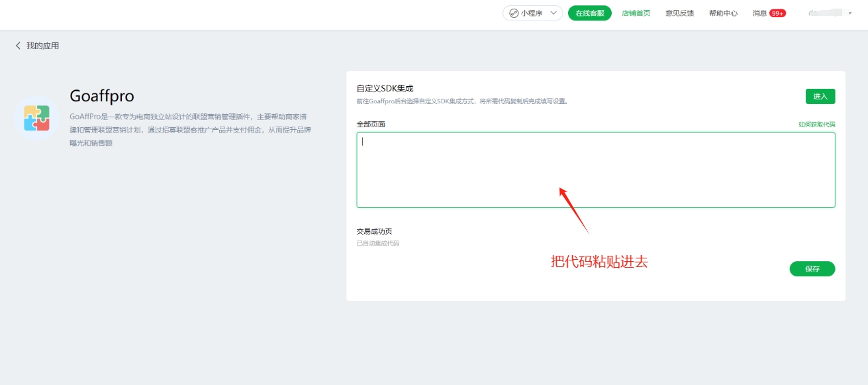Click the 我的应用 back link
Viewport: 868px width, 385px height.
click(x=42, y=46)
